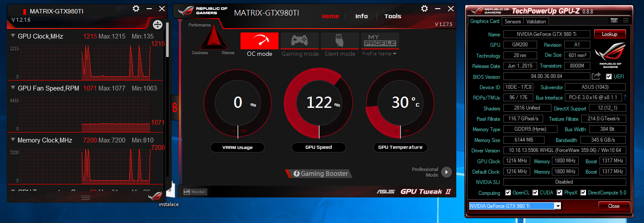Click Monitor toggle button in GPU Tweak
The image size is (644, 223).
coord(195,191)
